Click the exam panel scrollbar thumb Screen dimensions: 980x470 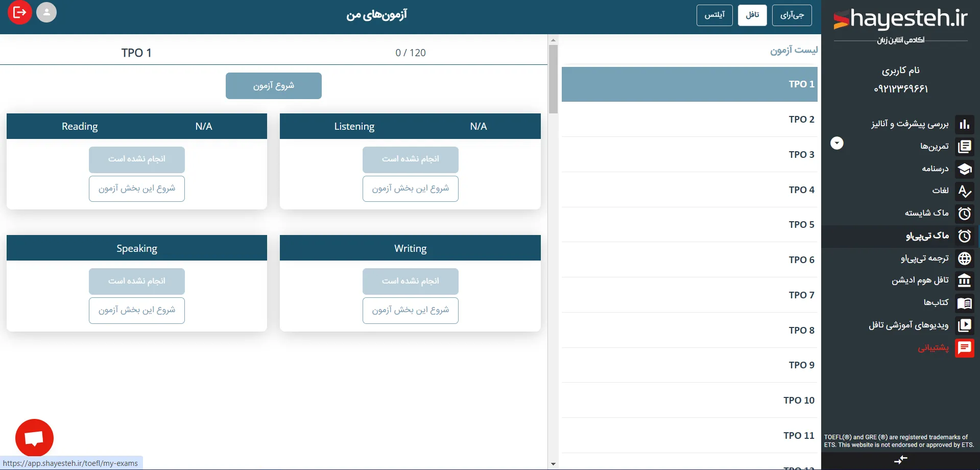point(553,79)
